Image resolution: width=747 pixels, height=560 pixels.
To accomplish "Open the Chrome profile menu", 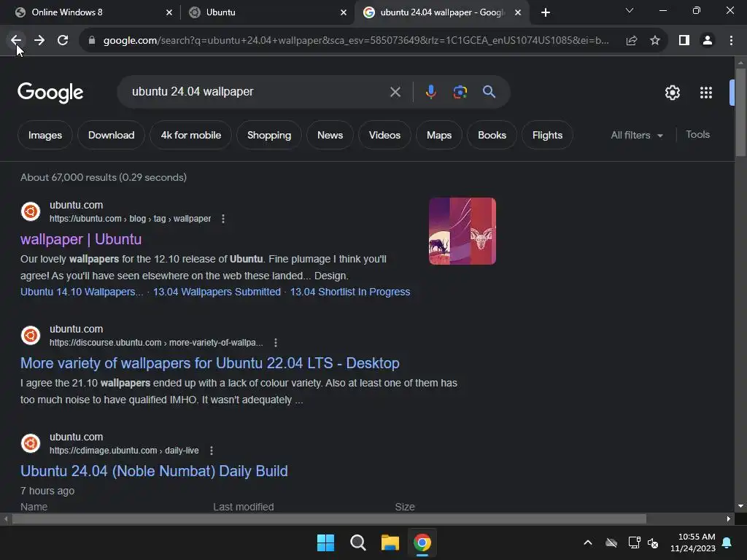I will (x=708, y=41).
